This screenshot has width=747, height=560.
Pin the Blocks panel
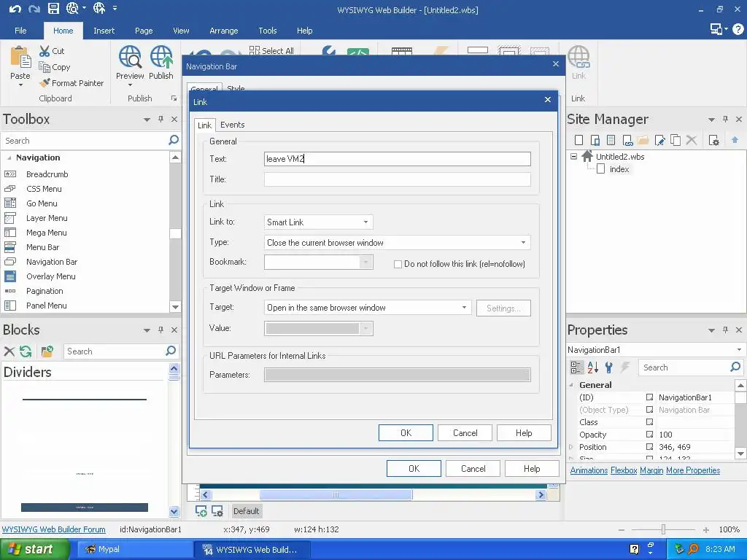click(161, 330)
